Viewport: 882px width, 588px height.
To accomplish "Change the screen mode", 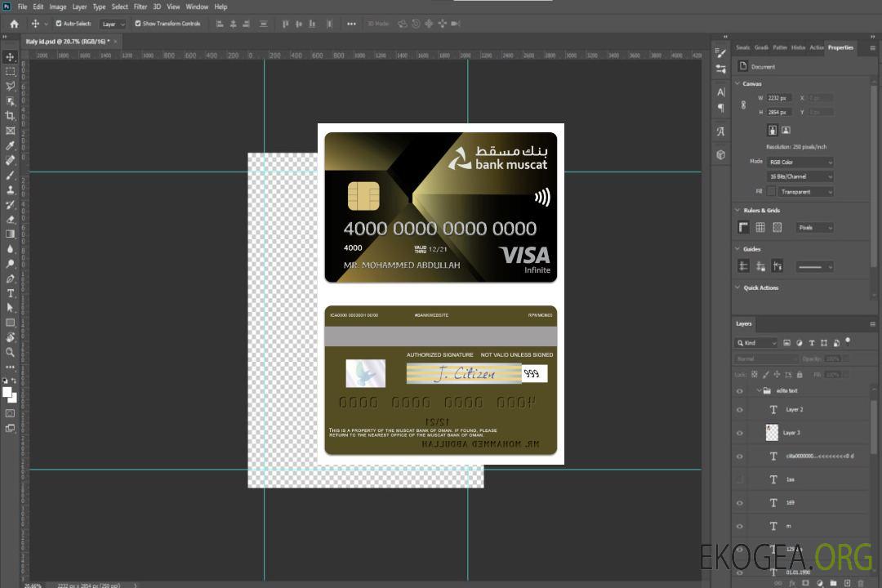I will [x=10, y=428].
